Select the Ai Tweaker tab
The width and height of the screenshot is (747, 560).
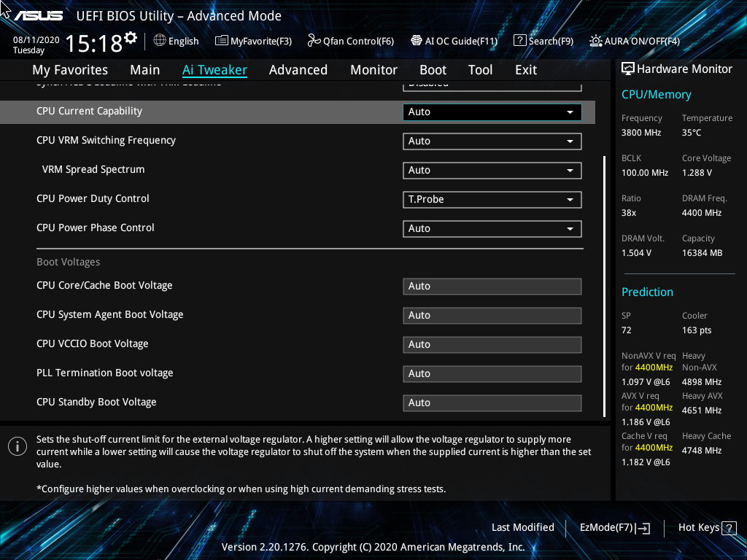click(x=214, y=70)
